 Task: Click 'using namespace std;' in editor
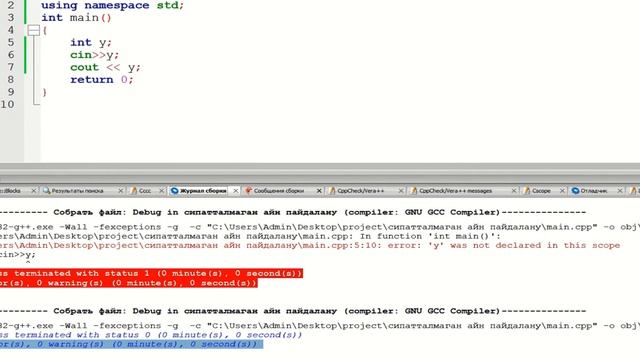[x=113, y=6]
